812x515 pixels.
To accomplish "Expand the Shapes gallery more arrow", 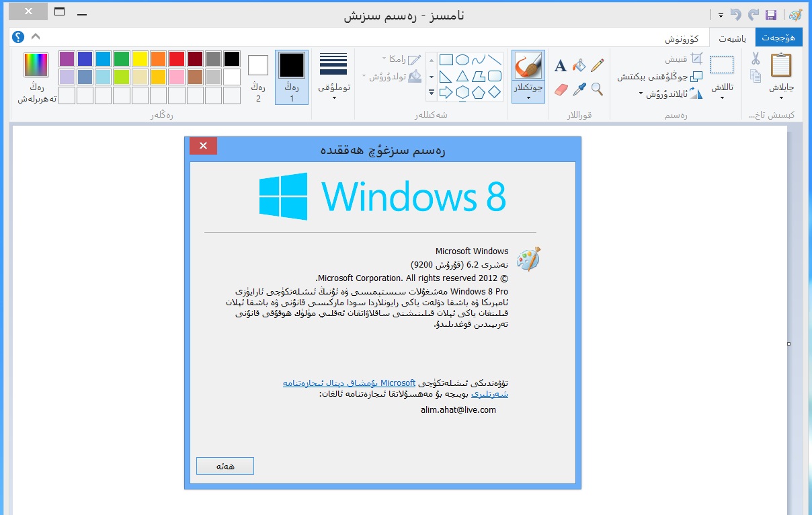I will coord(431,92).
